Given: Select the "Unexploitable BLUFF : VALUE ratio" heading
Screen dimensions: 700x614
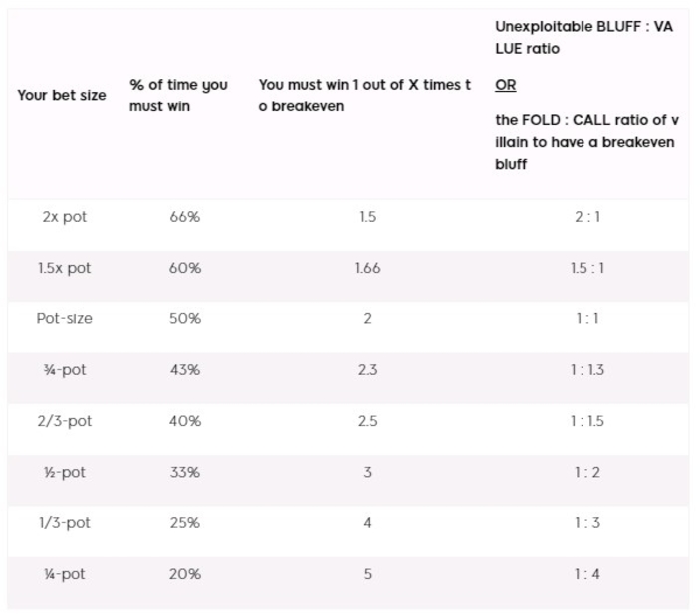Looking at the screenshot, I should [x=583, y=38].
